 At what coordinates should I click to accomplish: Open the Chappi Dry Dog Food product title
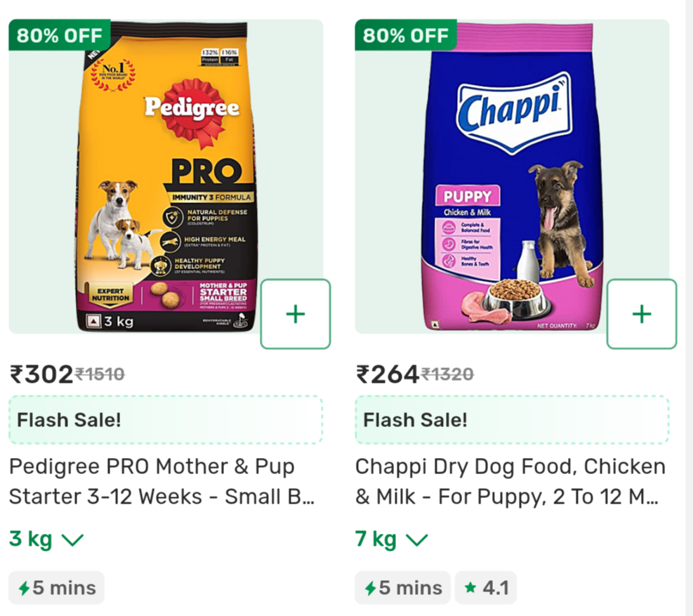pos(510,481)
